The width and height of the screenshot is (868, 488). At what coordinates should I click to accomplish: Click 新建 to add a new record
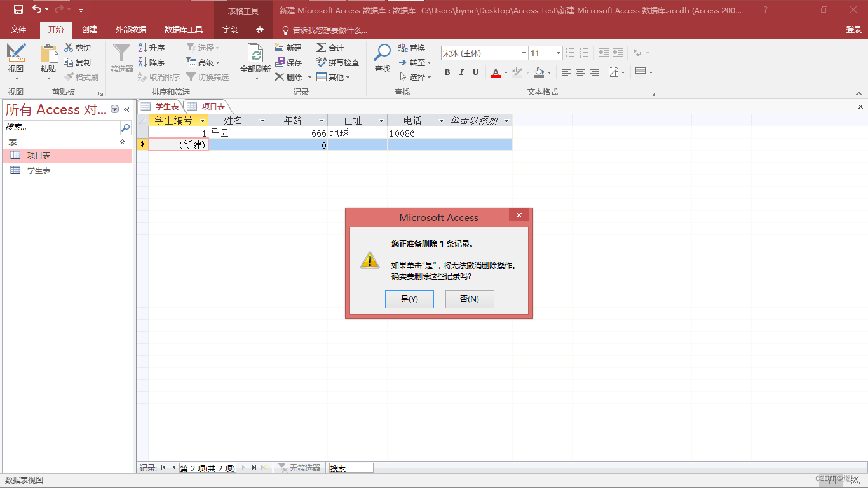pyautogui.click(x=288, y=48)
